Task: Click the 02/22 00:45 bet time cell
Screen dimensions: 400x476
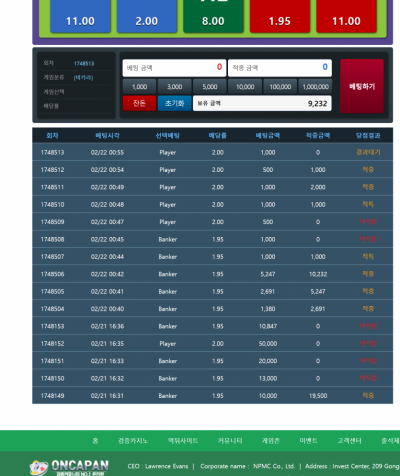Action: pos(107,239)
